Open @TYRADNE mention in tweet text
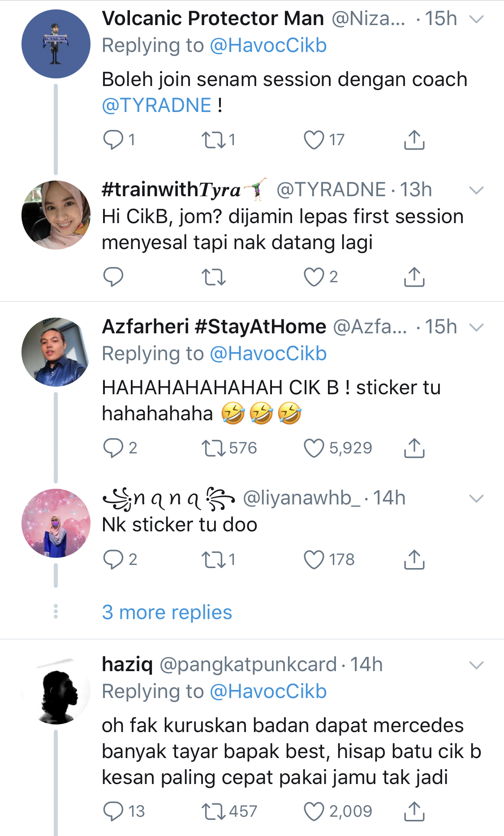The height and width of the screenshot is (836, 504). click(156, 106)
